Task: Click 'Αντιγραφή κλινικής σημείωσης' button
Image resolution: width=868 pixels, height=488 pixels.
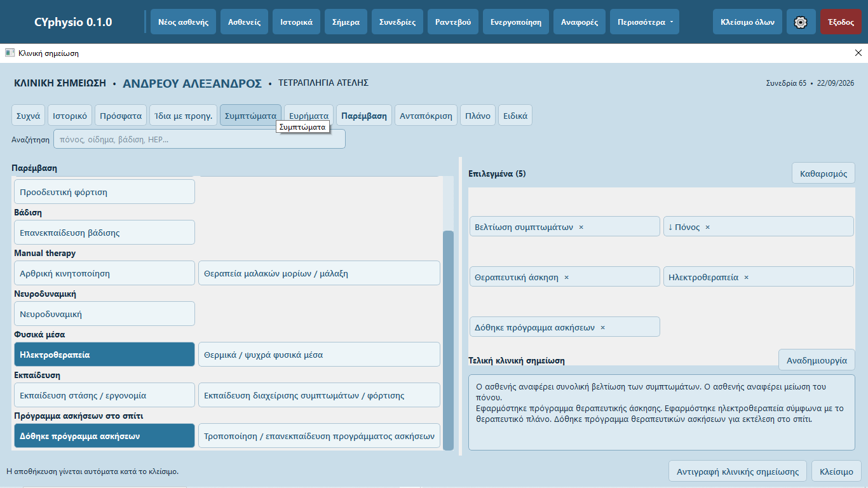Action: (738, 471)
